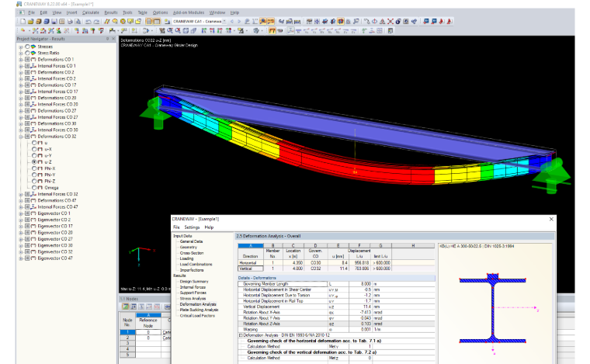590x364 pixels.
Task: Click the highlighted orange results icon in second toolbar
Action: (272, 31)
